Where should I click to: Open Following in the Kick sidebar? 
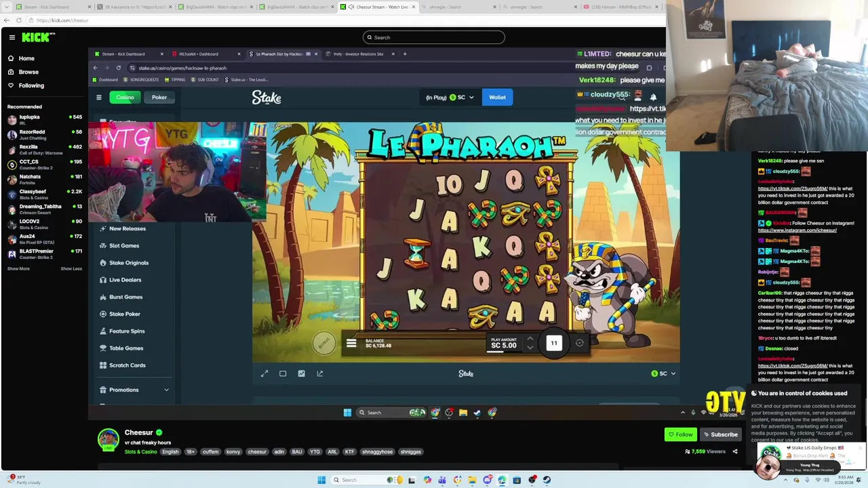point(31,85)
